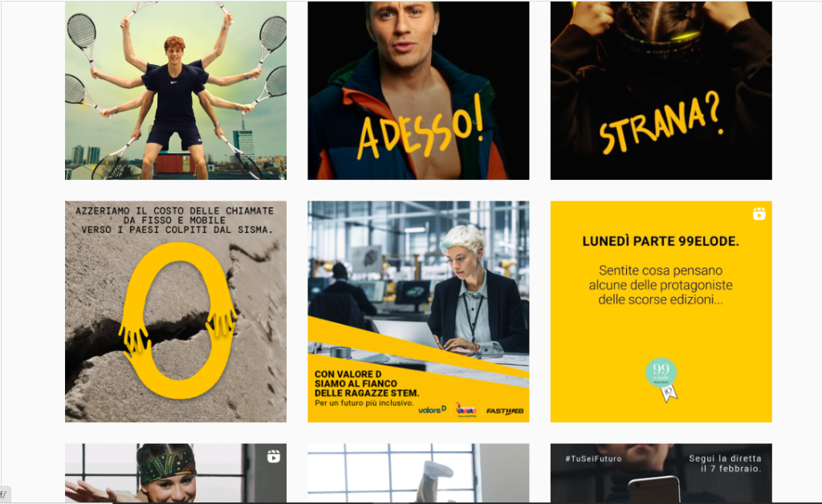Open the post showing a raised sneaker by window
Image resolution: width=822 pixels, height=504 pixels.
coord(418,473)
